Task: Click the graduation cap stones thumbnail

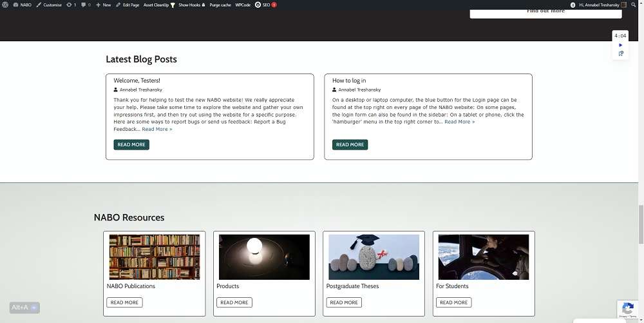Action: click(x=374, y=257)
